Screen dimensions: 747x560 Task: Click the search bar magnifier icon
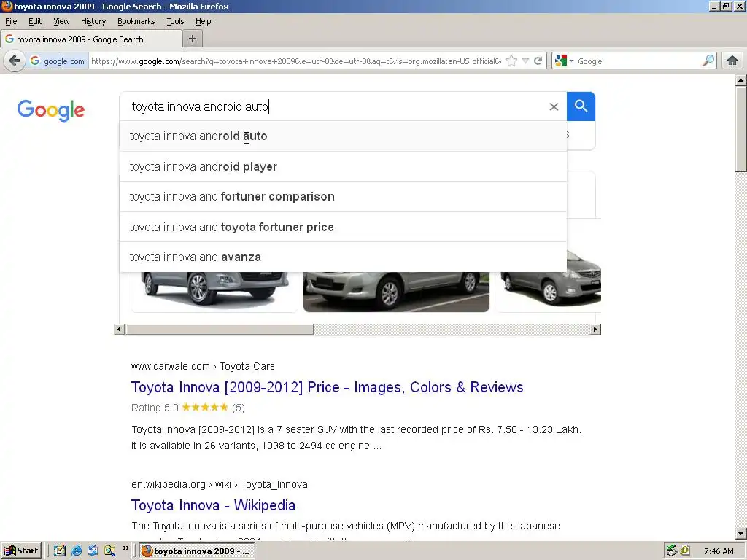(708, 61)
